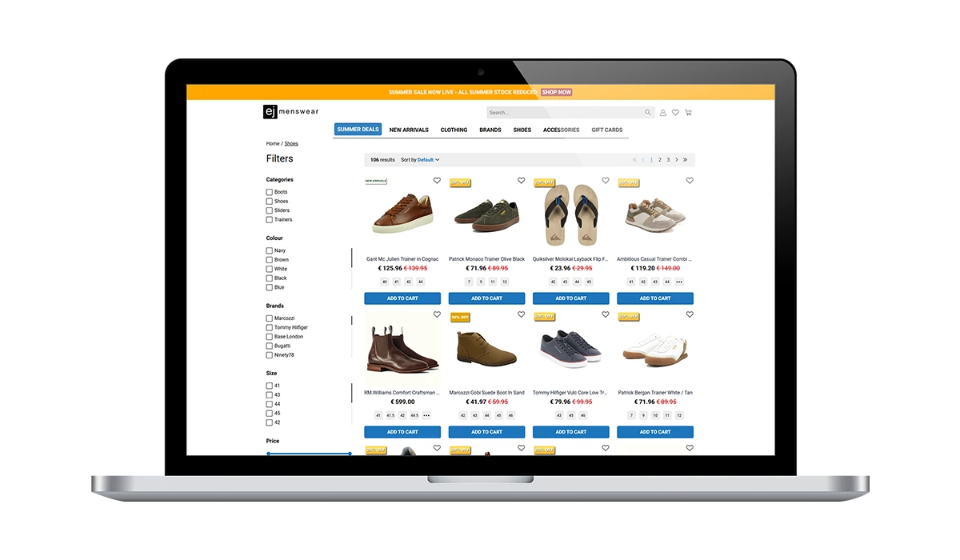Open the New Arrivals menu
Viewport: 960px width, 560px height.
coord(409,130)
